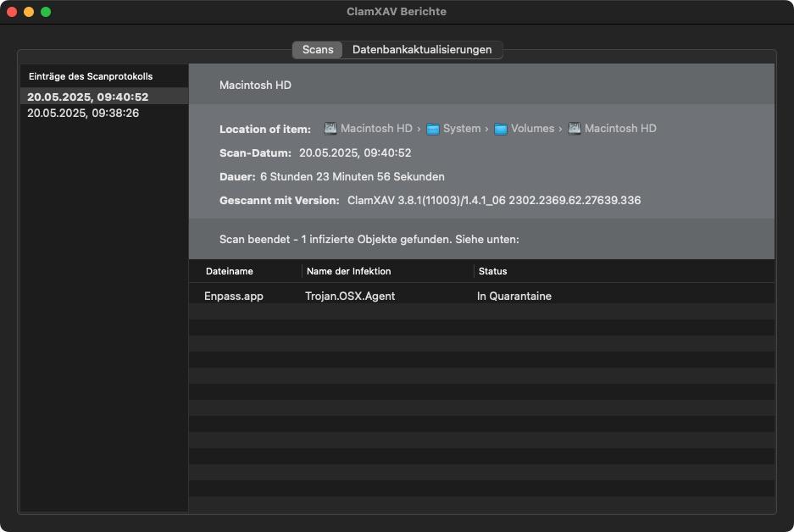Screen dimensions: 794x532
Task: Close the ClamXAV Berichte window
Action: (x=12, y=12)
